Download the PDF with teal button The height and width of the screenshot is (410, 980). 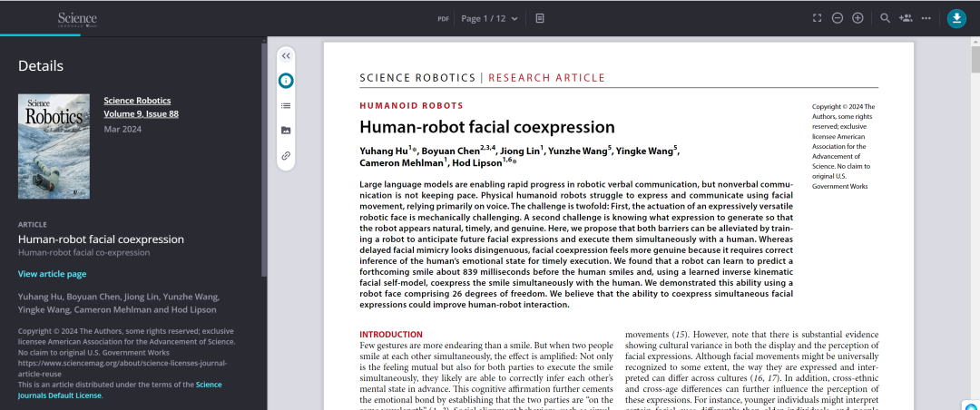point(956,19)
